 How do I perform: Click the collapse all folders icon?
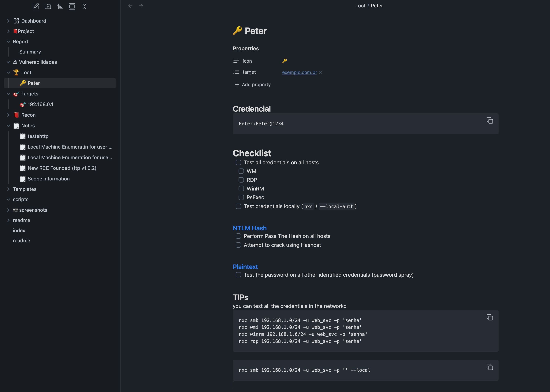[x=84, y=6]
